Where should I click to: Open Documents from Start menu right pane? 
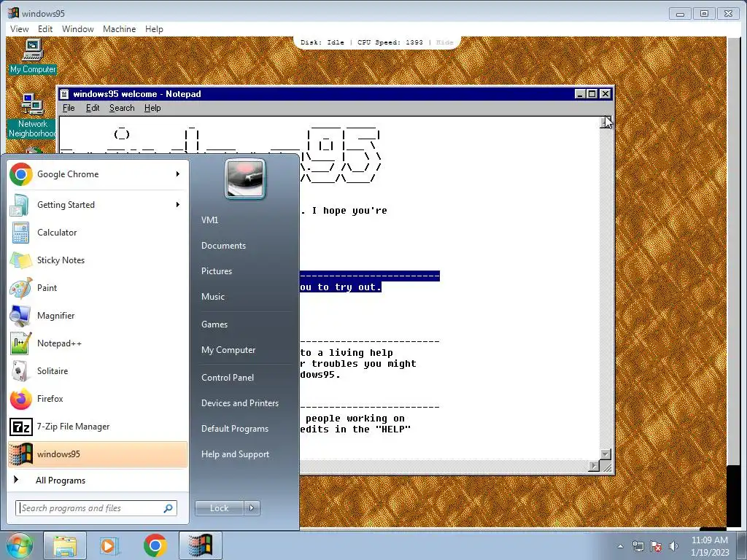[223, 246]
